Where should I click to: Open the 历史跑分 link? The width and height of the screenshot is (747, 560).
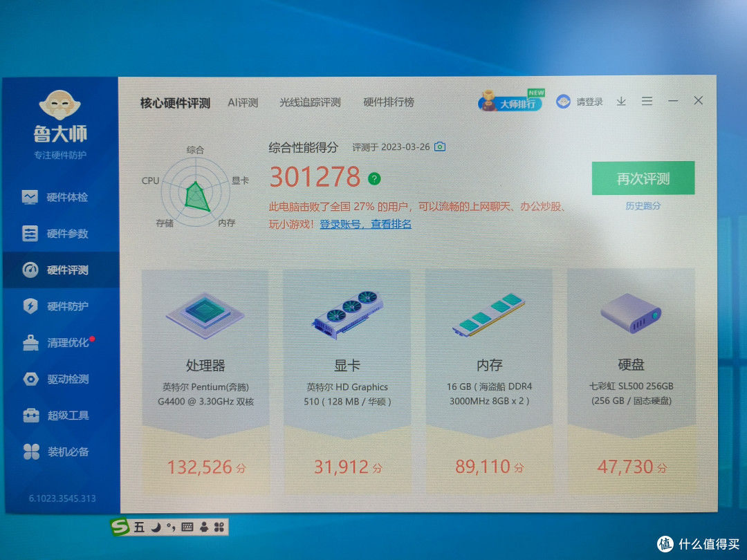point(643,206)
